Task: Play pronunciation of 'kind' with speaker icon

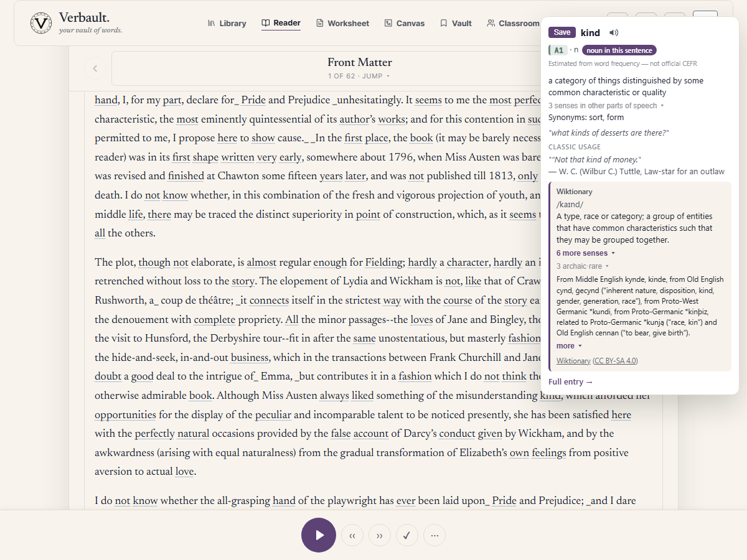Action: (x=614, y=33)
